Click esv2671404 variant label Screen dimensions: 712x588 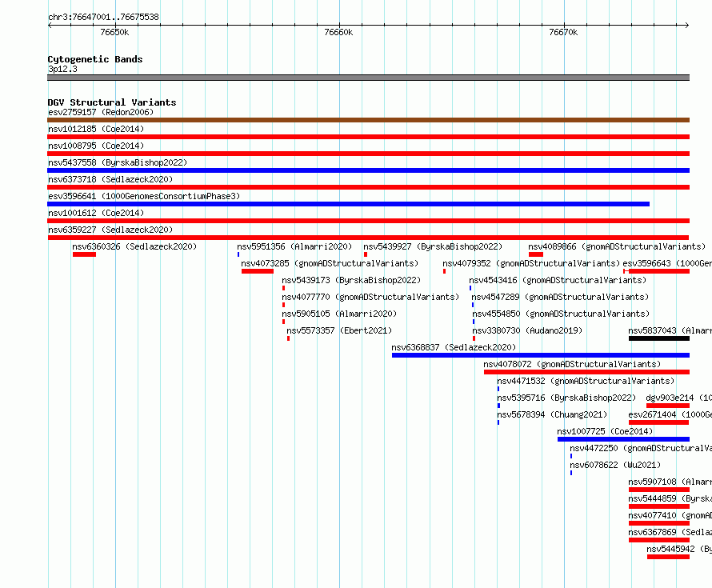click(670, 414)
